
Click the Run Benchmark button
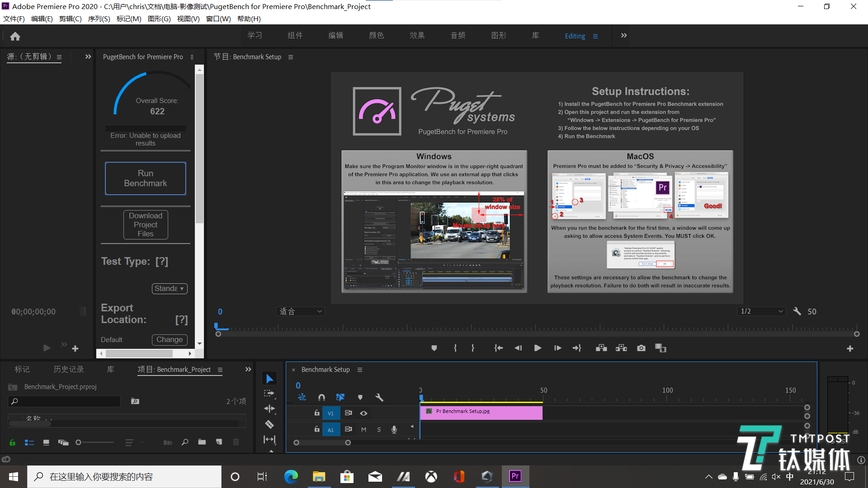145,178
